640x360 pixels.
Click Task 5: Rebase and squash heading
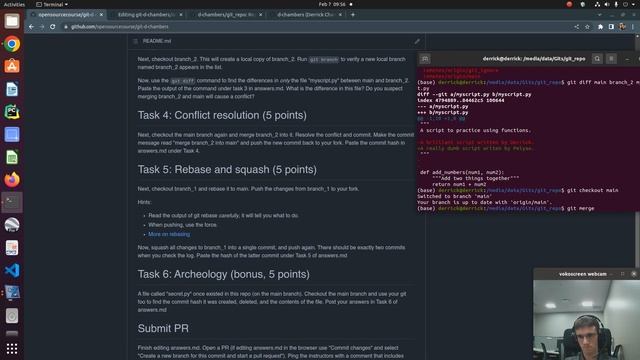click(227, 169)
